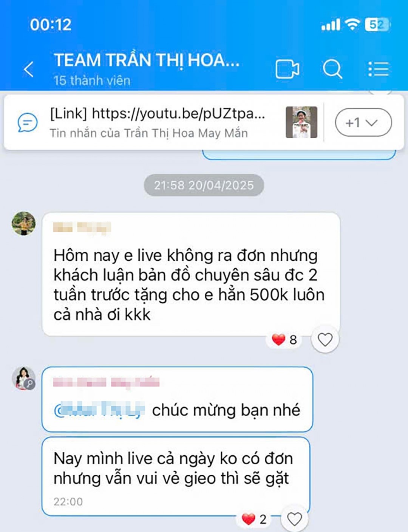Viewport: 408px width, 532px height.
Task: Like the 500k live message with heart outline
Action: coord(325,339)
